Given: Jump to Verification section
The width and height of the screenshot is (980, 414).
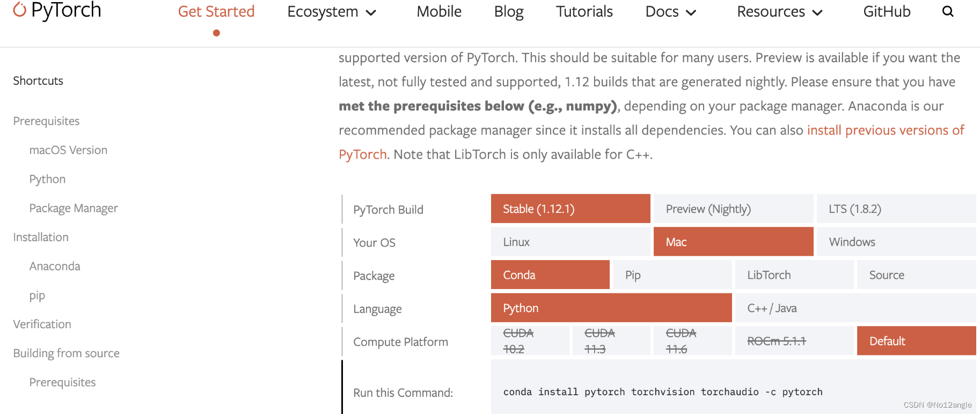Looking at the screenshot, I should point(42,324).
